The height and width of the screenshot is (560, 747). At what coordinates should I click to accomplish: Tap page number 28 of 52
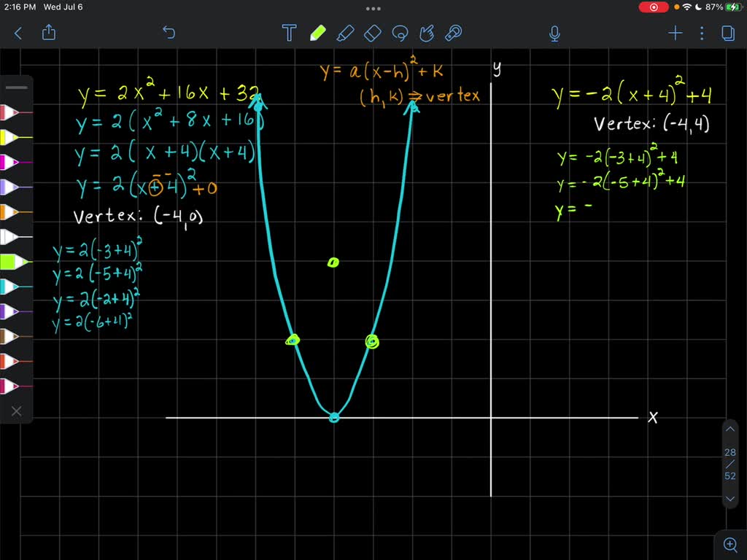point(730,452)
